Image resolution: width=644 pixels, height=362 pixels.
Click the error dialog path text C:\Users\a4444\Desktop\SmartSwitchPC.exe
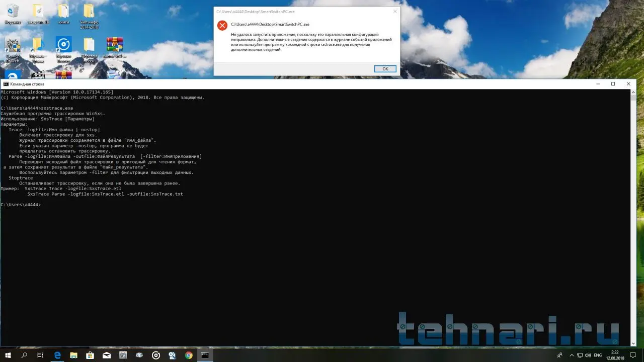[270, 24]
